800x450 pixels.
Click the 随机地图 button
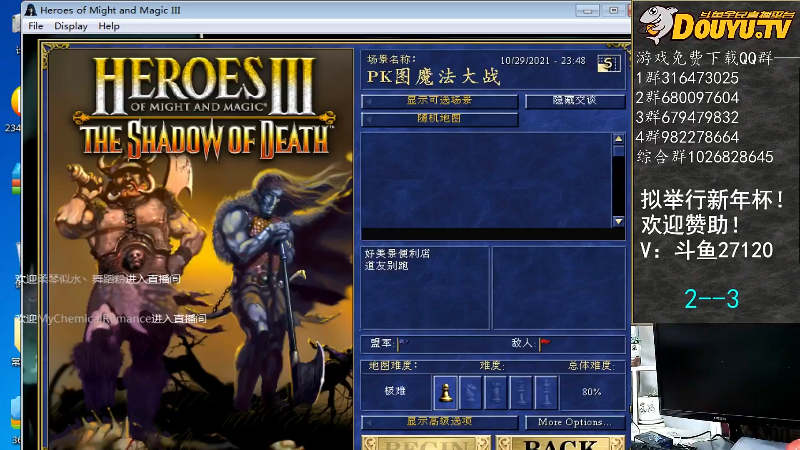point(440,119)
